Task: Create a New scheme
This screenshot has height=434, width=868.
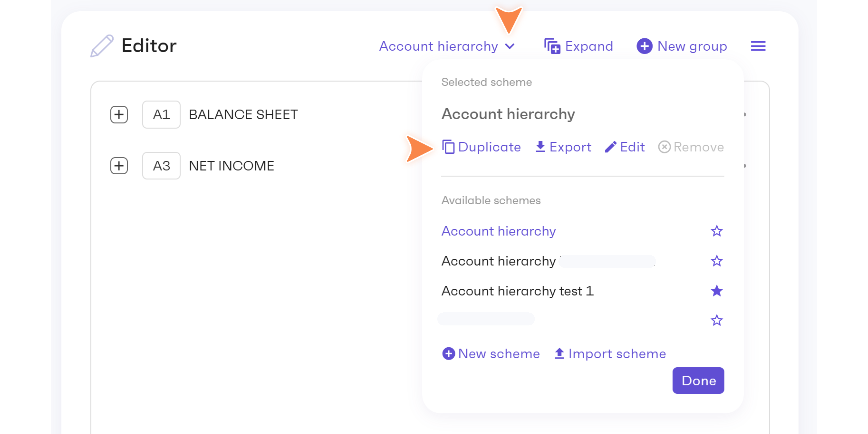Action: click(x=491, y=354)
